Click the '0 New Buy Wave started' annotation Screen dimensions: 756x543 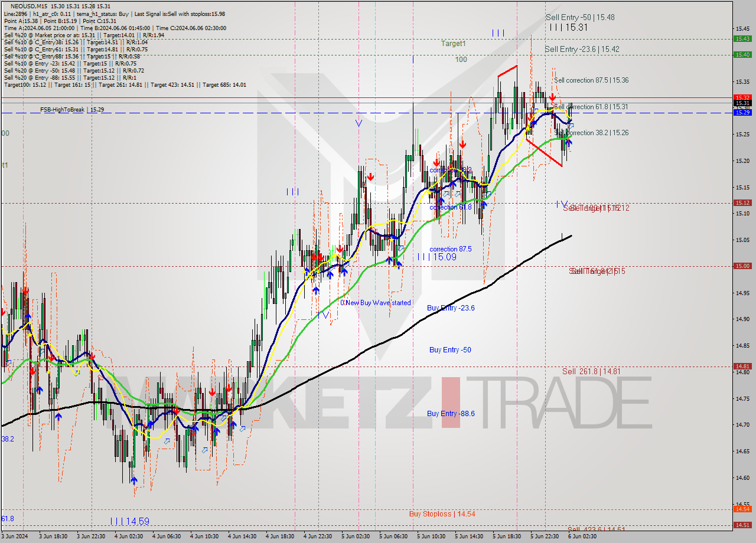pyautogui.click(x=375, y=303)
